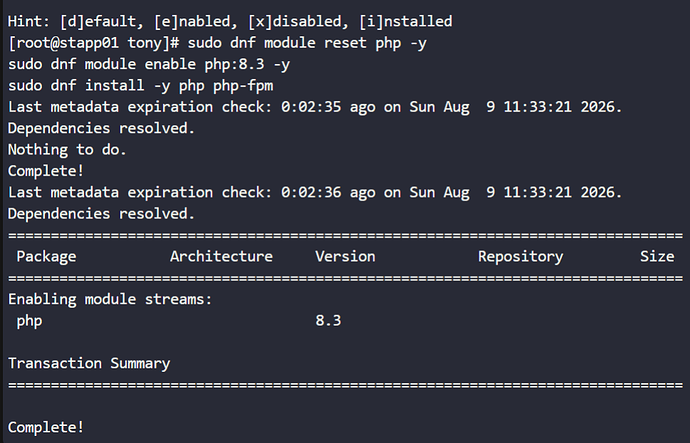The image size is (690, 443).
Task: Click the php module name in table
Action: point(29,321)
